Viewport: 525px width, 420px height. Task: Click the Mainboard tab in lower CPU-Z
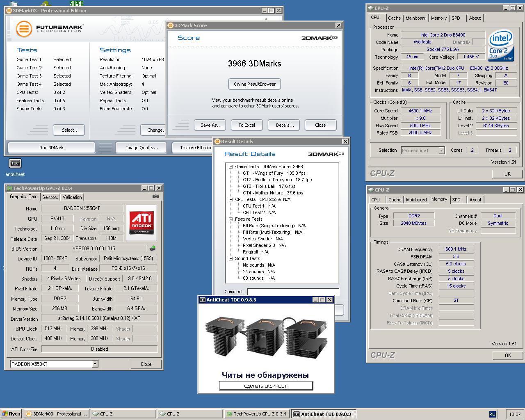(x=416, y=200)
